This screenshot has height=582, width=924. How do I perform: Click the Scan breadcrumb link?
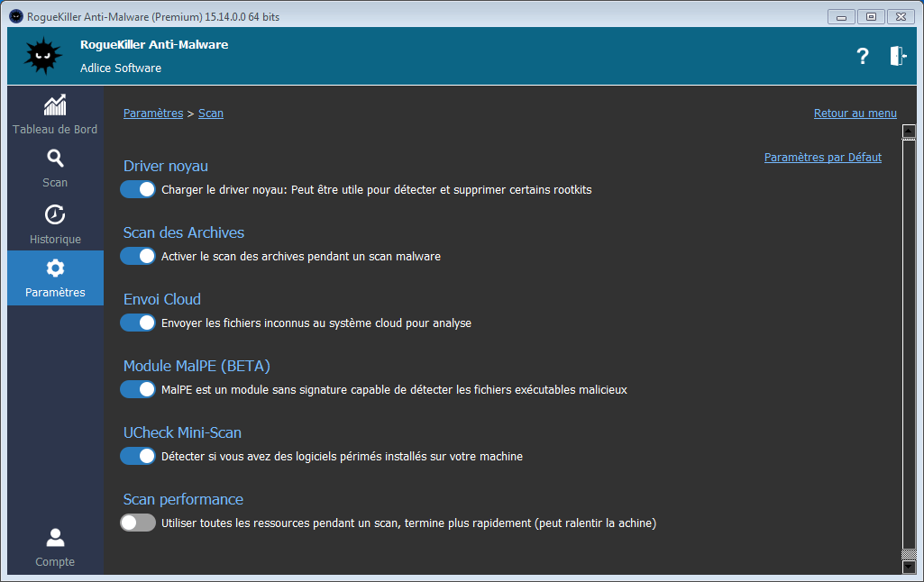pyautogui.click(x=211, y=114)
